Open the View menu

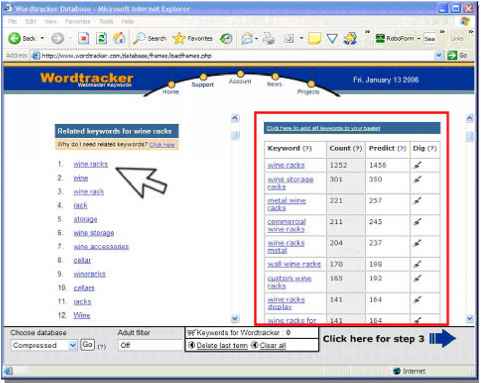click(51, 21)
